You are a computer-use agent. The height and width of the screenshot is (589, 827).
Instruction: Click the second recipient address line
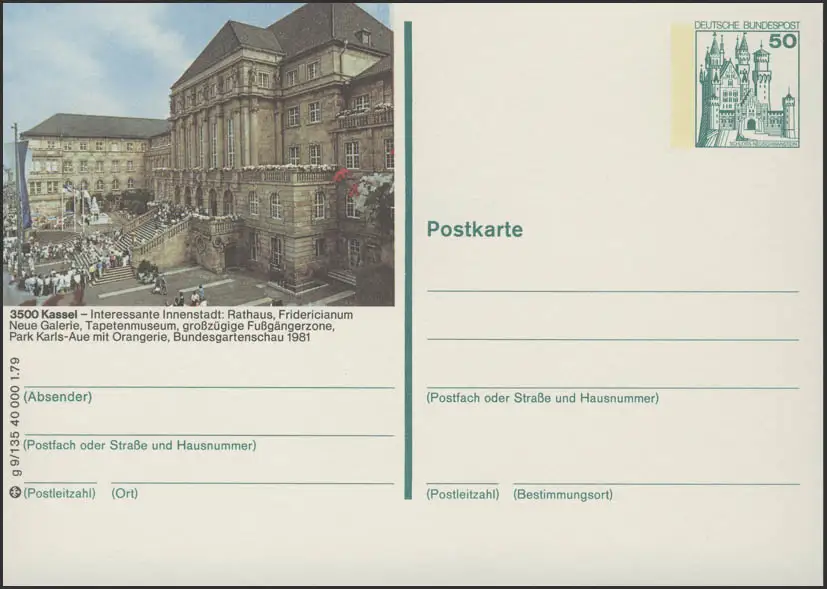[x=612, y=340]
